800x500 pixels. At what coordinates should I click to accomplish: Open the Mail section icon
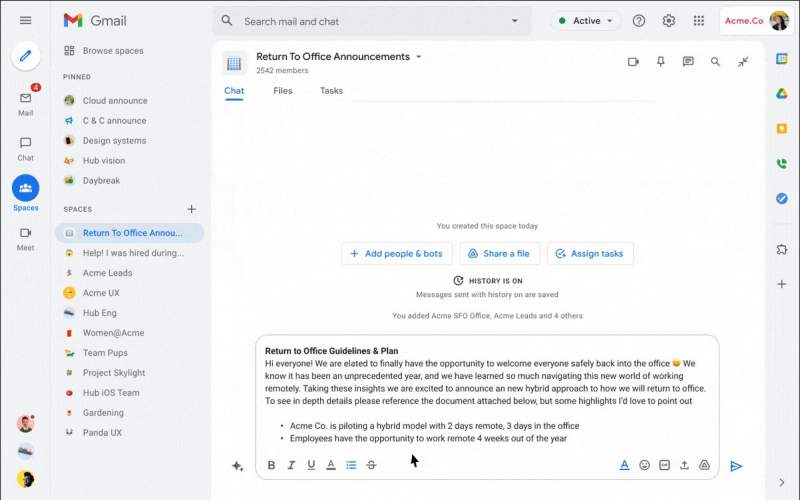coord(26,98)
